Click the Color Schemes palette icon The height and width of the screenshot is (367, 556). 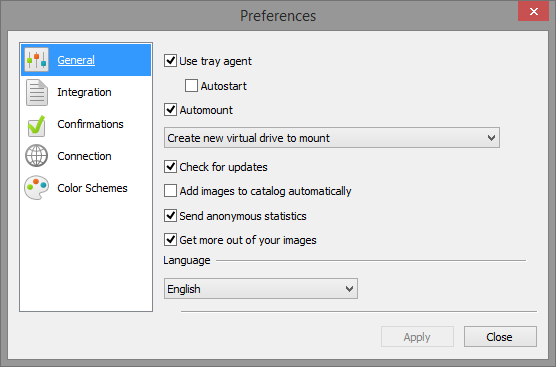click(x=37, y=188)
